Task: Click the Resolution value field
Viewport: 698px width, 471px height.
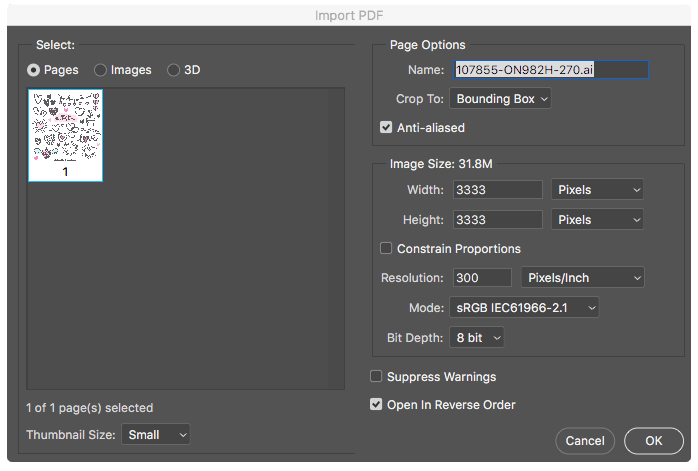Action: click(482, 278)
